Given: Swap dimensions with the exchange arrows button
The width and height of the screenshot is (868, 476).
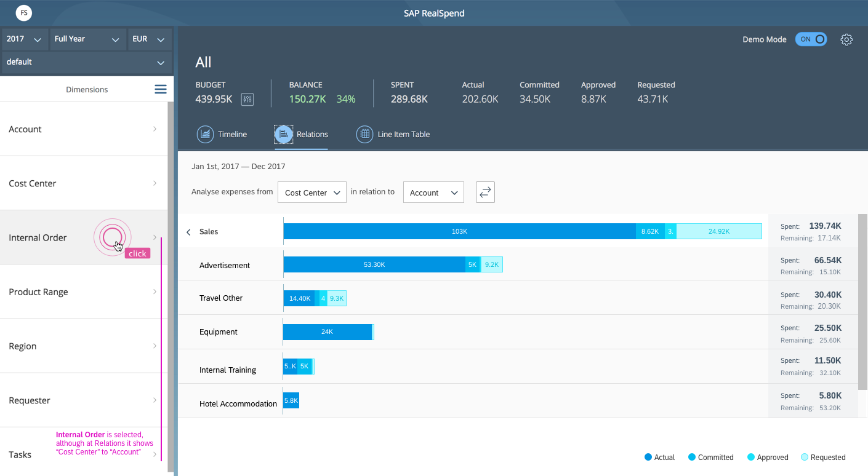Looking at the screenshot, I should click(x=485, y=192).
